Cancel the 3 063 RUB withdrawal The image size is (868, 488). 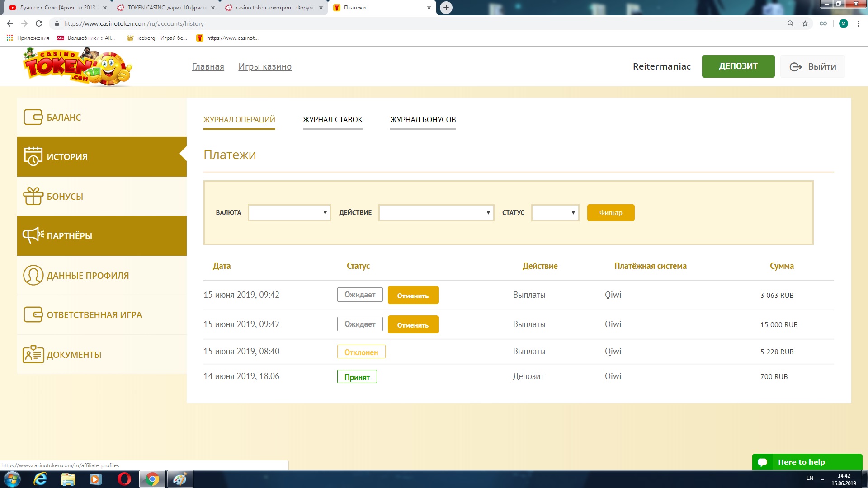(413, 296)
